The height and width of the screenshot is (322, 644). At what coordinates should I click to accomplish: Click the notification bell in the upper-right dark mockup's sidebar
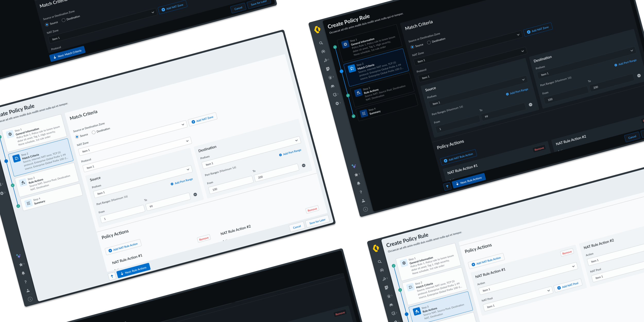coord(359,183)
